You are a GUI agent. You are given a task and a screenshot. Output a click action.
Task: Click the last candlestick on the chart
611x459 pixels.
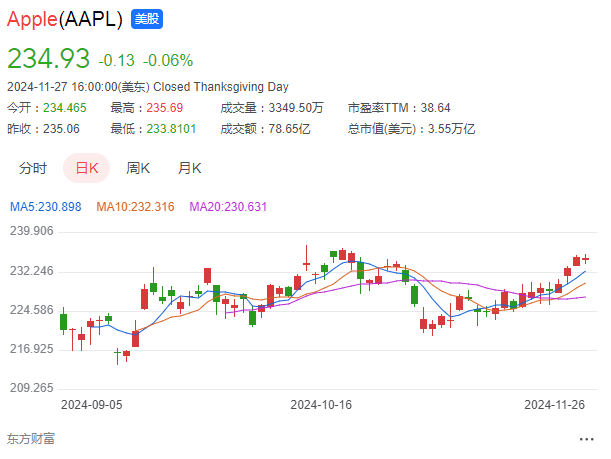[x=585, y=259]
